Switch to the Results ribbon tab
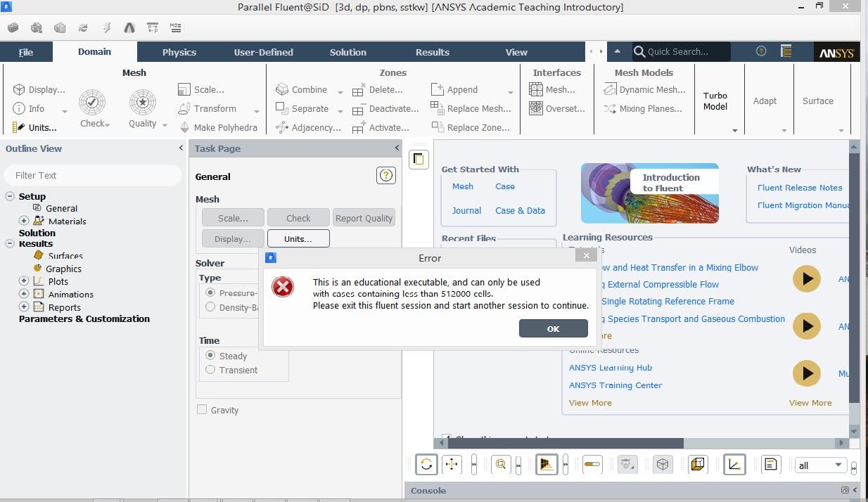Viewport: 868px width, 502px height. tap(433, 52)
